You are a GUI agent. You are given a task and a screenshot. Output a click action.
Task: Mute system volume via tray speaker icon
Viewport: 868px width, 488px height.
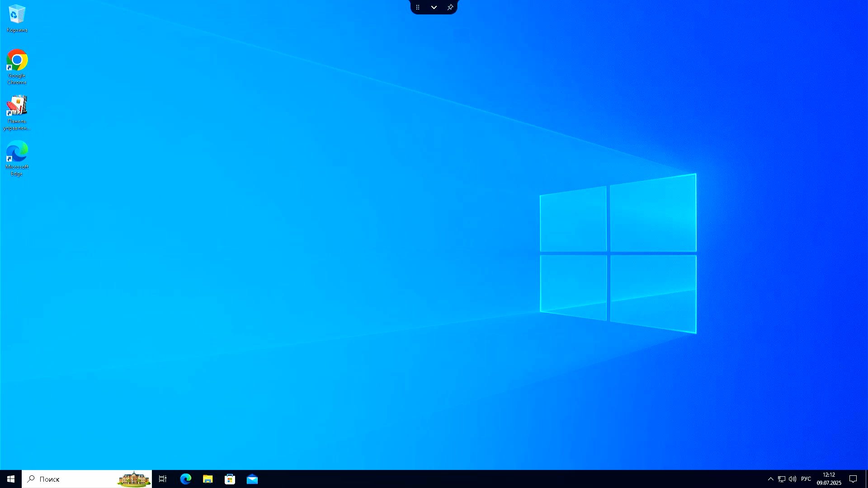click(x=793, y=479)
